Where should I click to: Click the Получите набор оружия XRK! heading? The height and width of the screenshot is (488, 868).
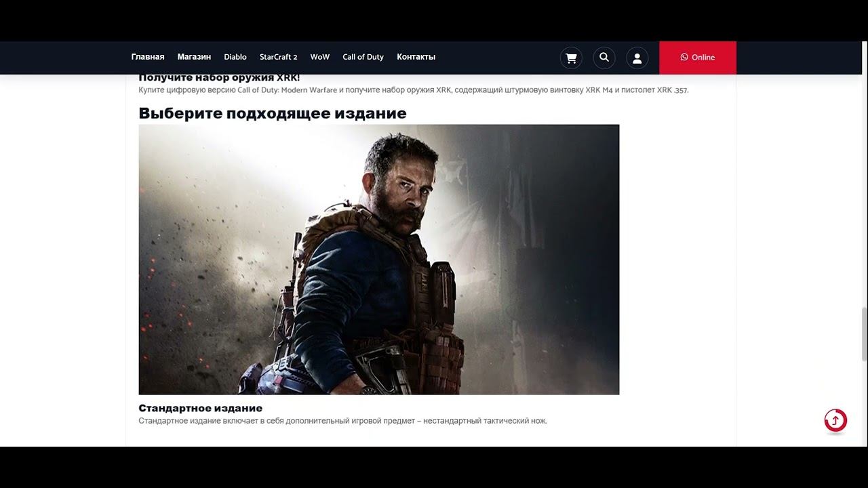click(219, 78)
